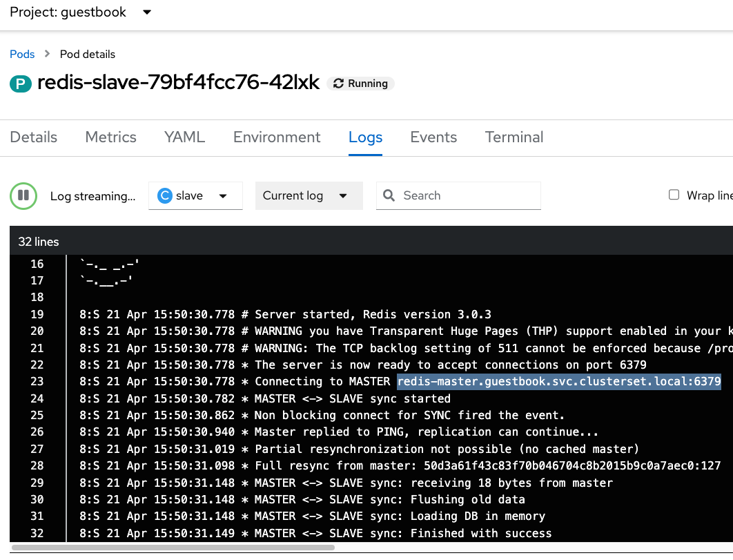Switch to the Details tab
733x560 pixels.
point(34,137)
